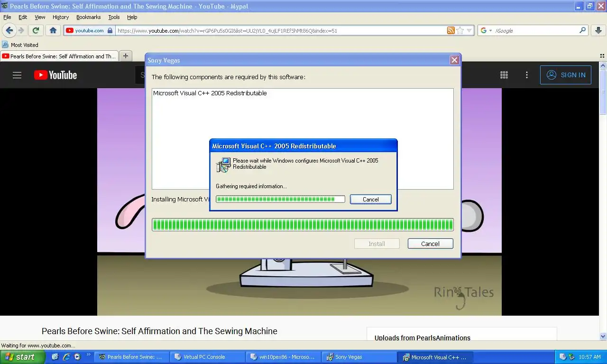Open the Help menu
The width and height of the screenshot is (607, 364).
click(132, 17)
